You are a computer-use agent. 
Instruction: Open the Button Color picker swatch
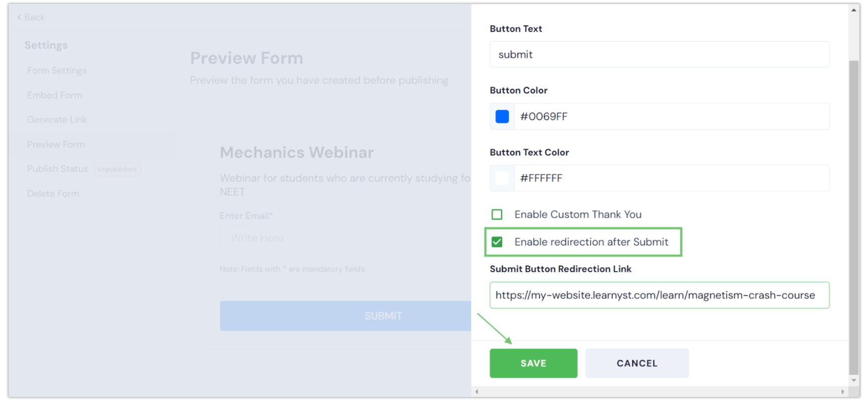(x=502, y=116)
